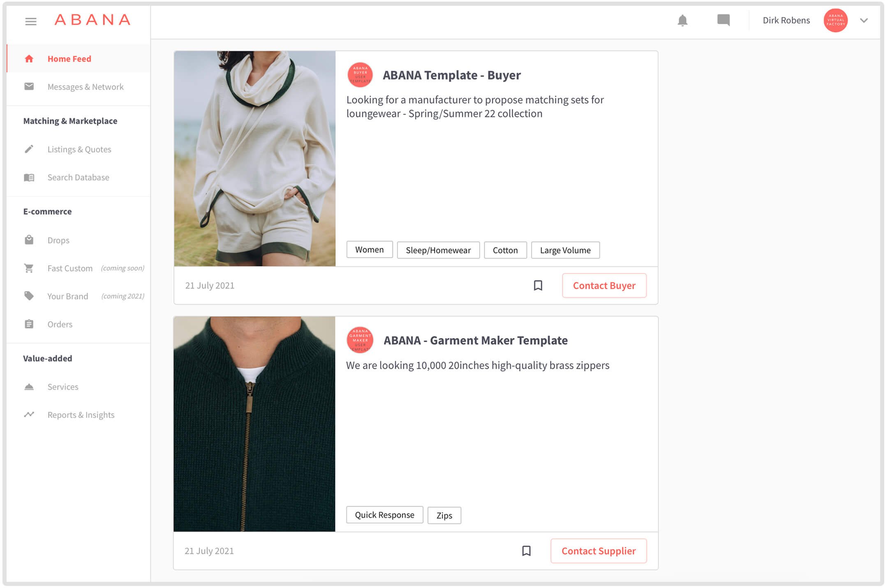Click the Garment Maker Template avatar

click(360, 340)
